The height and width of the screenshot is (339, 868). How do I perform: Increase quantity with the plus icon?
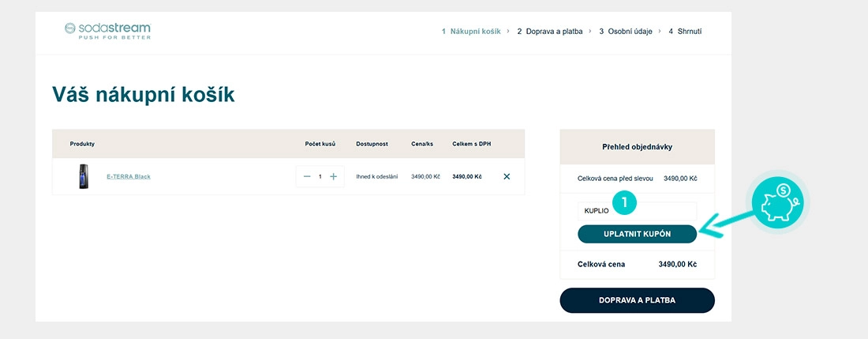point(333,177)
